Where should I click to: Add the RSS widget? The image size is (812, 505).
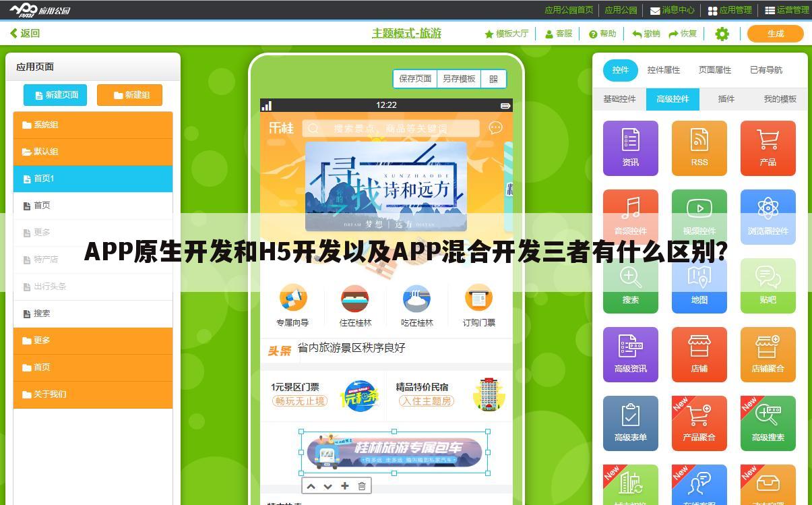click(699, 148)
